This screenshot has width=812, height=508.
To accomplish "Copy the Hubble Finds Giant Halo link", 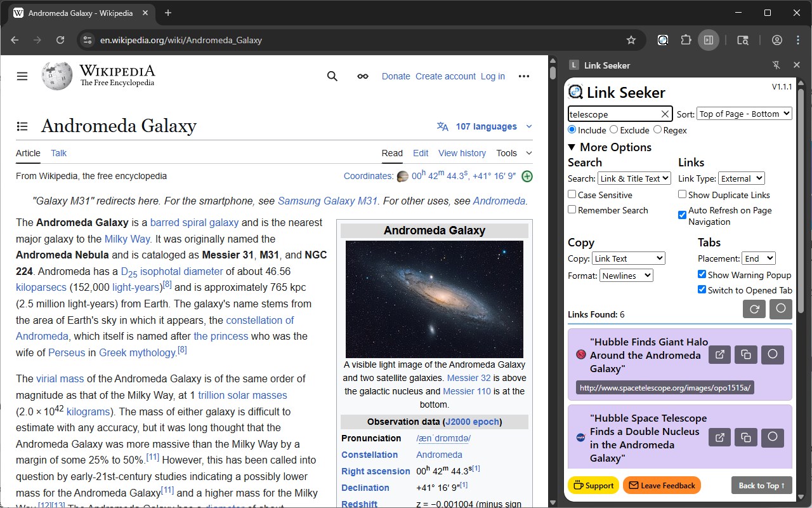I will click(746, 354).
